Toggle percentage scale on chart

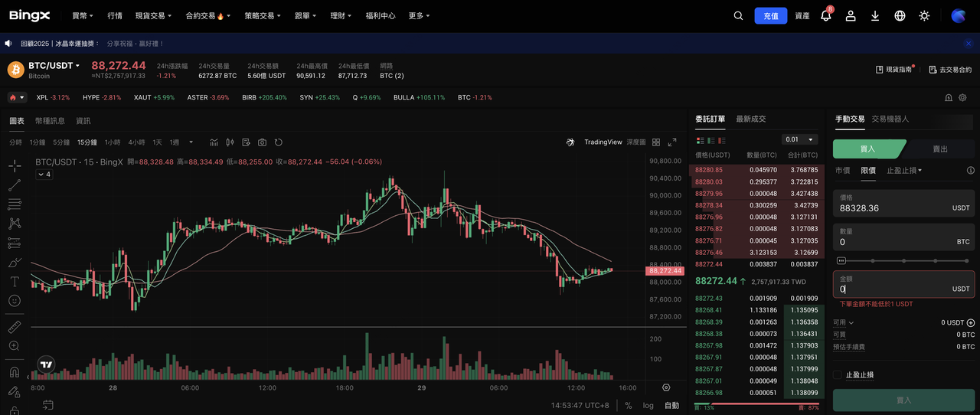pos(629,405)
